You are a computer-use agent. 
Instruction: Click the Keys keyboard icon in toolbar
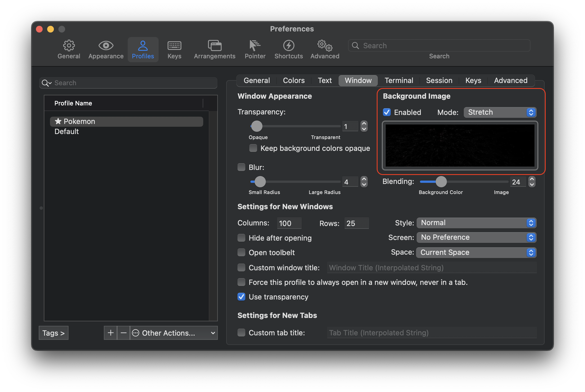[174, 46]
